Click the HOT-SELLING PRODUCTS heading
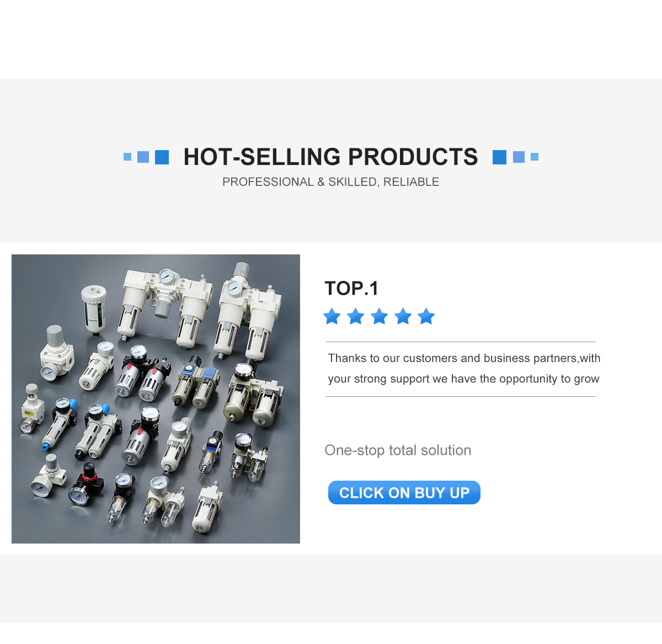 pos(330,157)
